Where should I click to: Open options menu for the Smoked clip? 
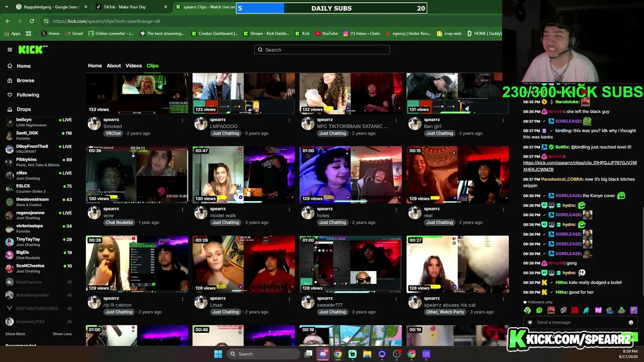[182, 120]
